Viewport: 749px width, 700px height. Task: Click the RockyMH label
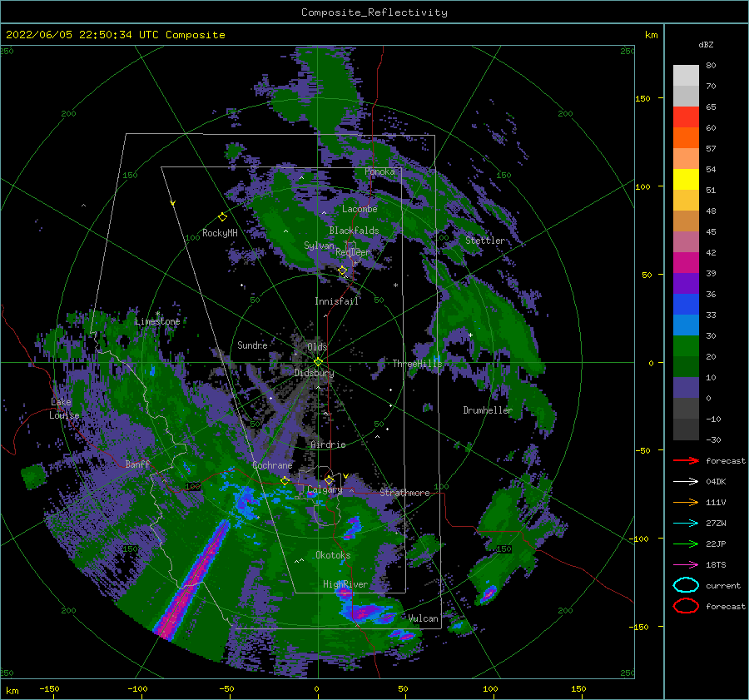[220, 233]
